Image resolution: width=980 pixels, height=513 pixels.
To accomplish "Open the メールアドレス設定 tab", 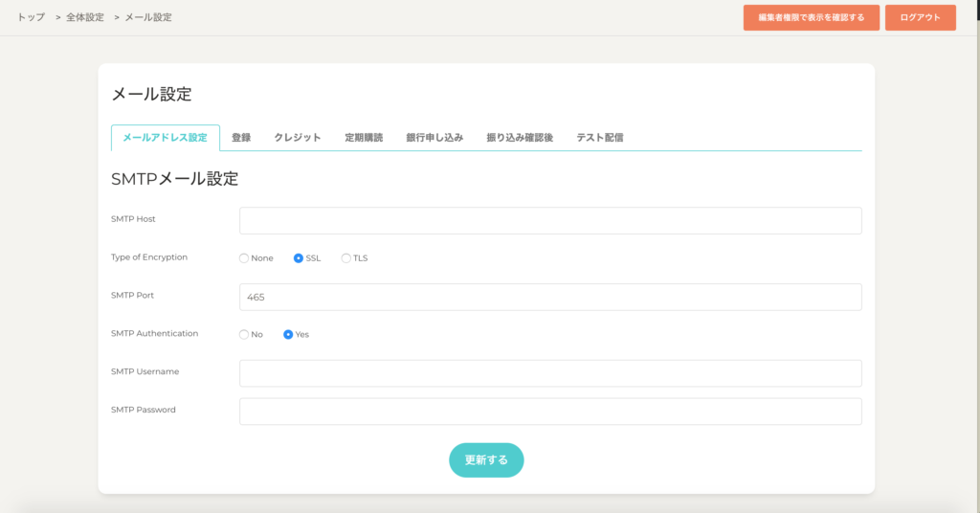I will (x=166, y=138).
